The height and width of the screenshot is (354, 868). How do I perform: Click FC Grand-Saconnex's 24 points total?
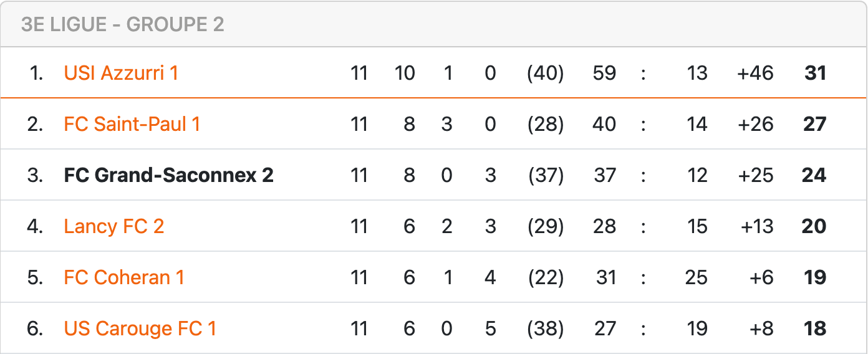(x=814, y=175)
